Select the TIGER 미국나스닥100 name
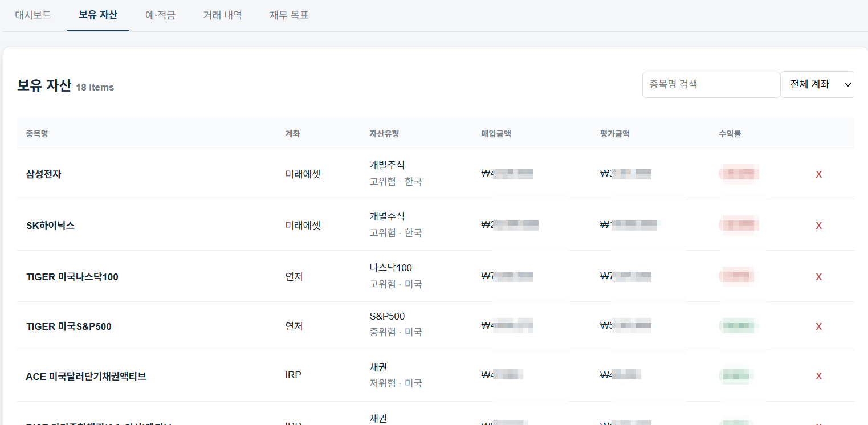Screen dimensions: 868x425 72,277
